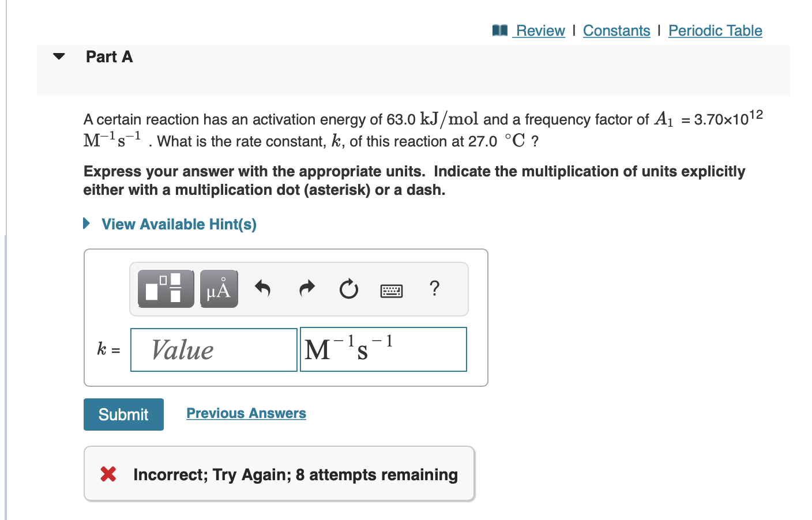The width and height of the screenshot is (812, 520).
Task: Undo the last entry
Action: tap(262, 289)
